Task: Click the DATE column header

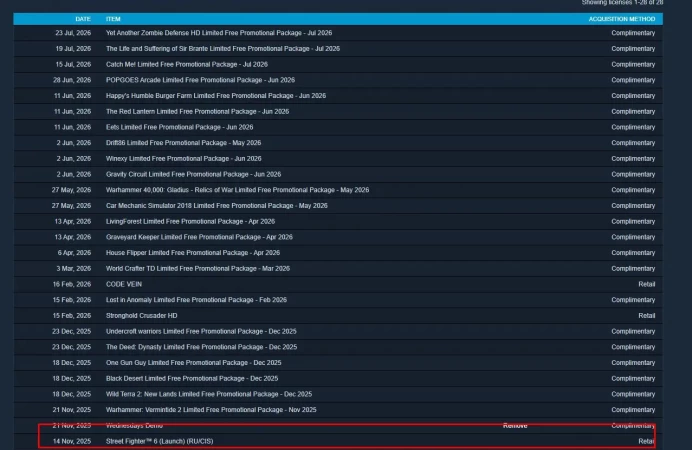Action: (x=83, y=19)
